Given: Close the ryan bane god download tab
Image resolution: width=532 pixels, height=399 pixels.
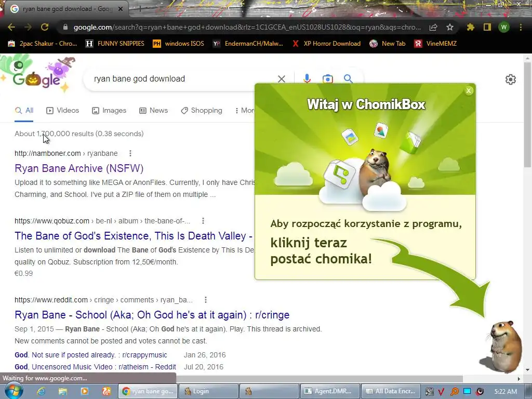Looking at the screenshot, I should (x=121, y=9).
